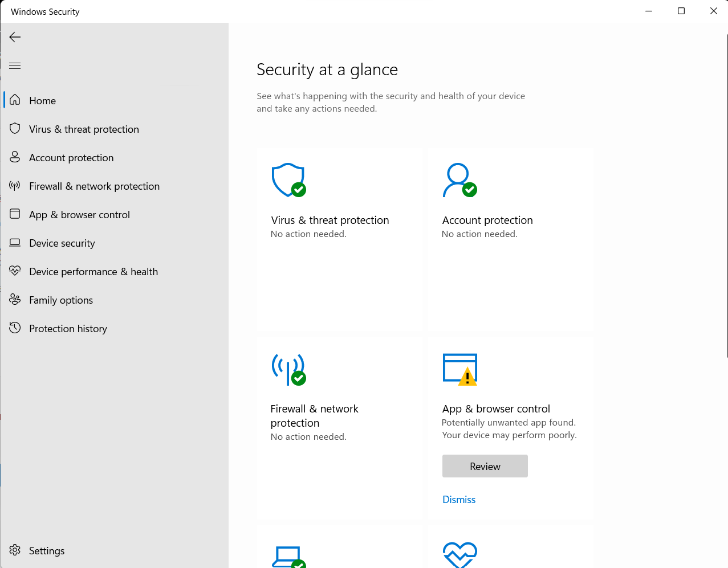Click 'Potentially unwanted app found.' text

[x=509, y=422]
